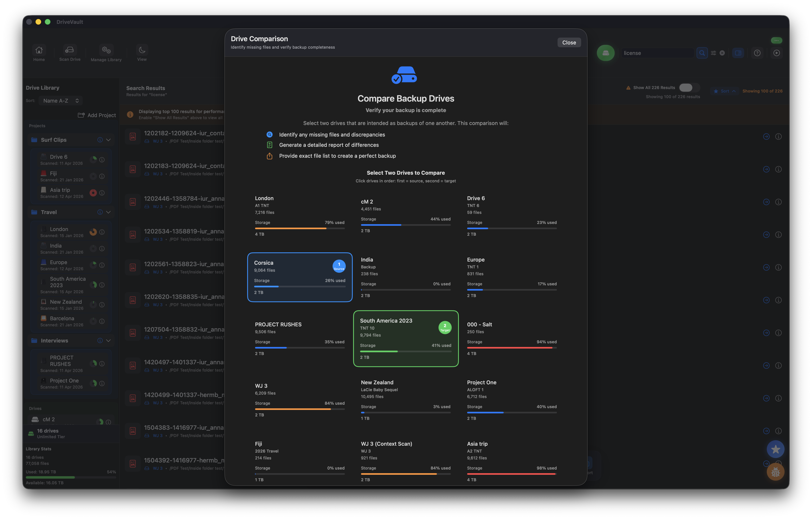
Task: Show info for Surf Clips project
Action: [x=100, y=140]
